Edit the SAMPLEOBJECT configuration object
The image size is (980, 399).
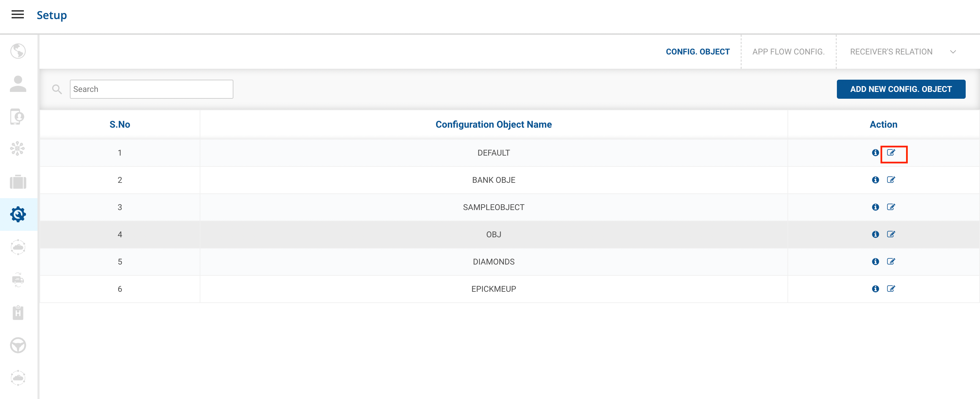click(x=891, y=207)
